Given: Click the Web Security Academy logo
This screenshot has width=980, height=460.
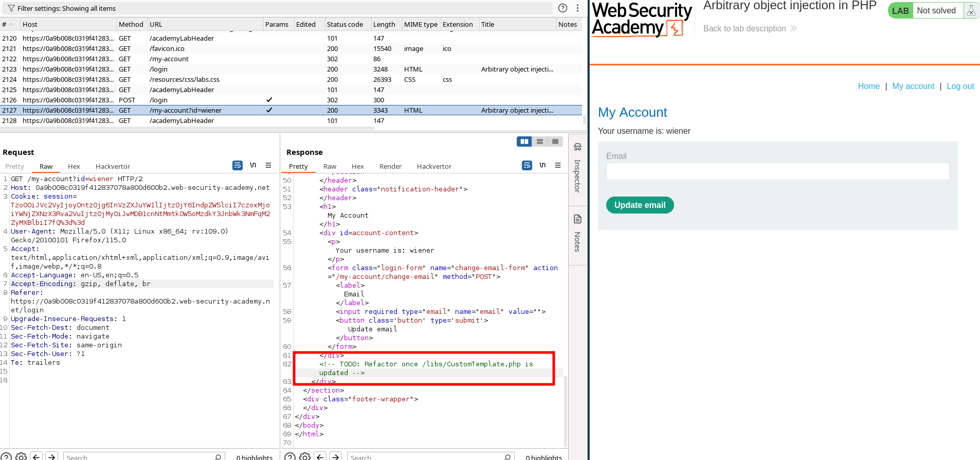Looking at the screenshot, I should (642, 20).
